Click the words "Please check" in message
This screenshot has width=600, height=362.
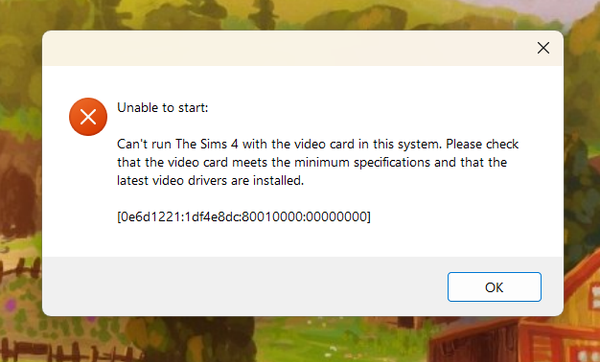(x=482, y=144)
